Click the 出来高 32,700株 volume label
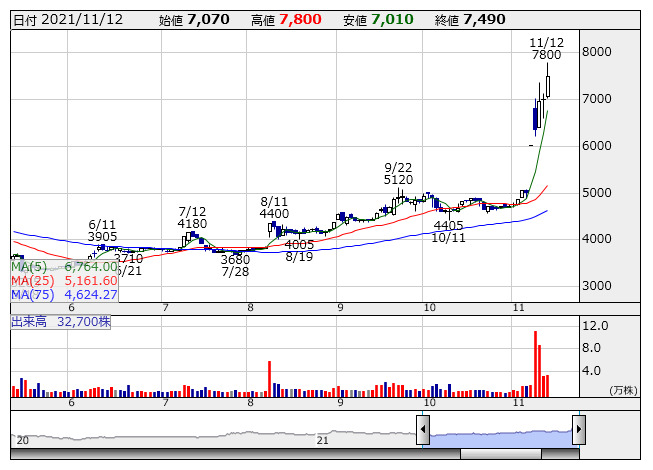 coord(61,322)
